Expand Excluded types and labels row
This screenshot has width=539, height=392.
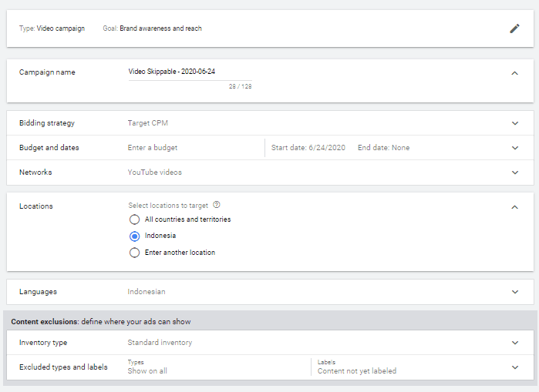[515, 367]
